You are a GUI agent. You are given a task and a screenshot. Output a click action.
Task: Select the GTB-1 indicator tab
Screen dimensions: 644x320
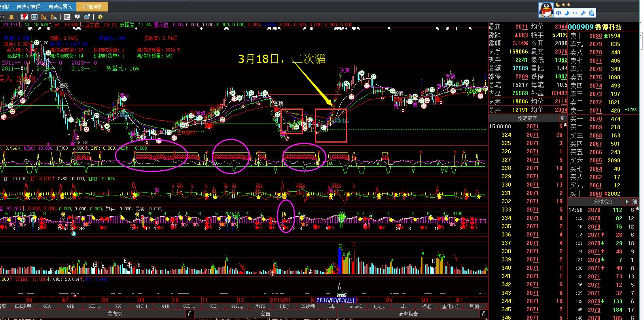coord(94,306)
